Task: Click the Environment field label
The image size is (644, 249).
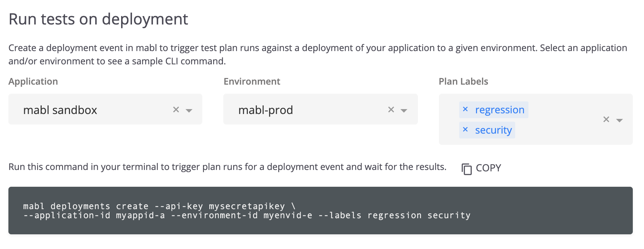Action: (252, 81)
